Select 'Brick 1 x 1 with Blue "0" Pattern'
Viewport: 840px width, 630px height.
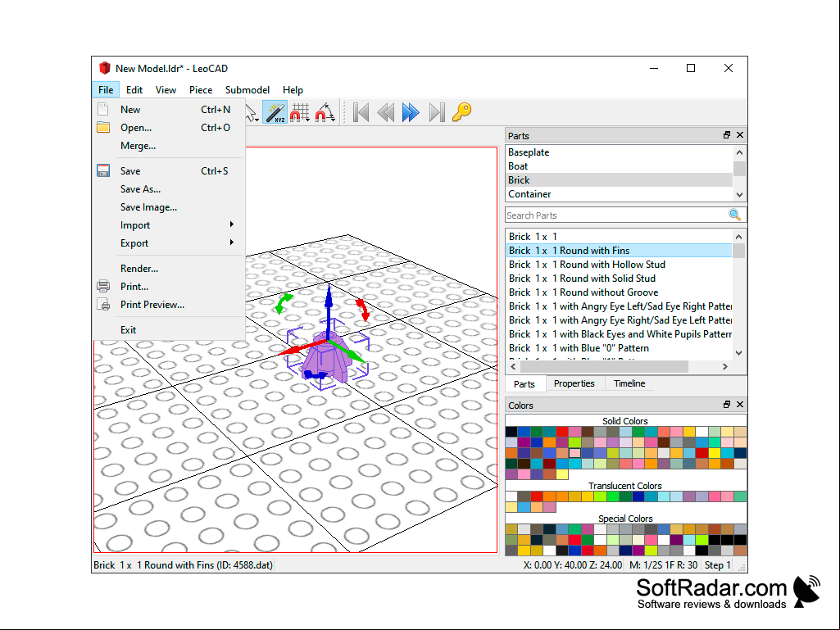coord(620,347)
